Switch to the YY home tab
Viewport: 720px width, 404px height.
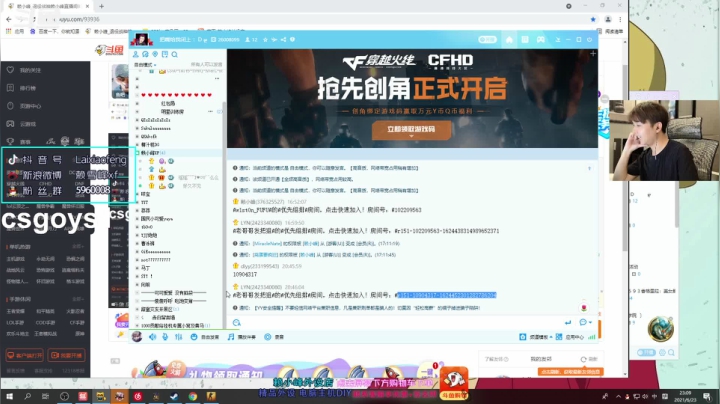509,39
